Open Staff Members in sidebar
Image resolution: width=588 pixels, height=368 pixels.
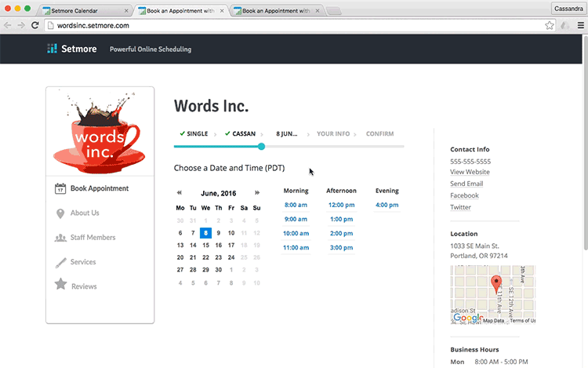pyautogui.click(x=93, y=238)
